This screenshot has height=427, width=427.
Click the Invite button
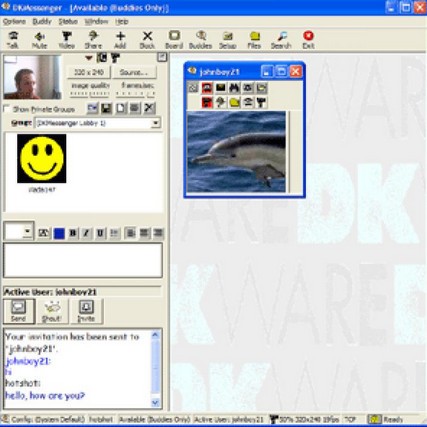coord(86,311)
